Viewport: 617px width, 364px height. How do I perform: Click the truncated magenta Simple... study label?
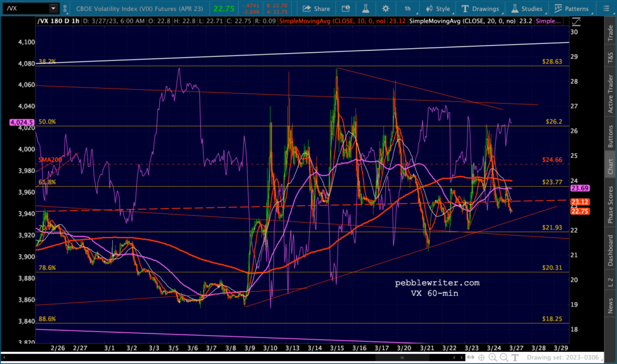[x=548, y=21]
